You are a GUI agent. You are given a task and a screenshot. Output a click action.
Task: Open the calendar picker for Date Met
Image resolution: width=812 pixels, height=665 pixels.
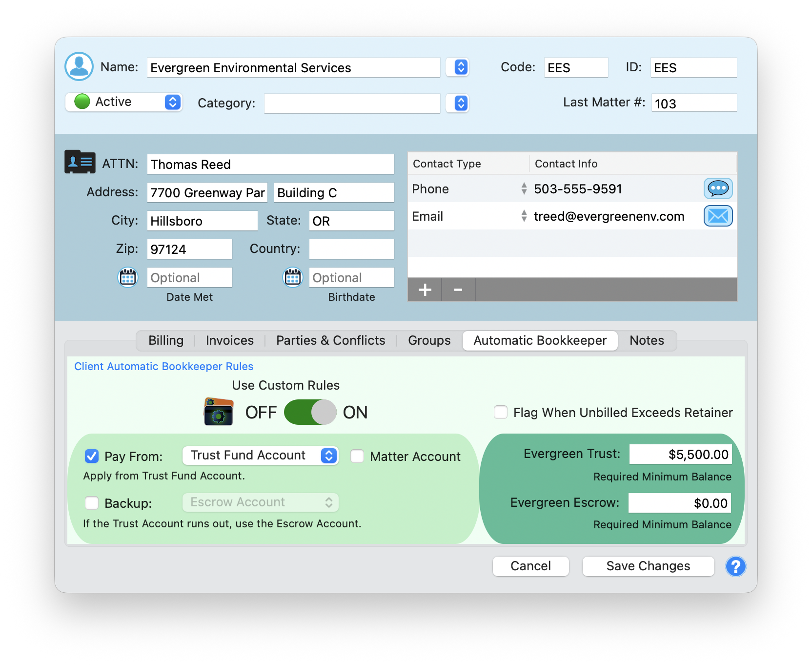point(127,277)
